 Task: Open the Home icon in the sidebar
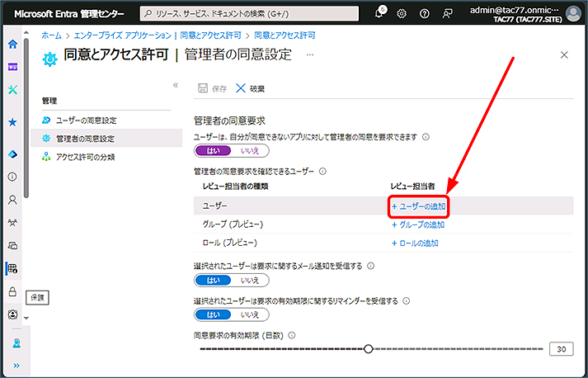pyautogui.click(x=12, y=44)
